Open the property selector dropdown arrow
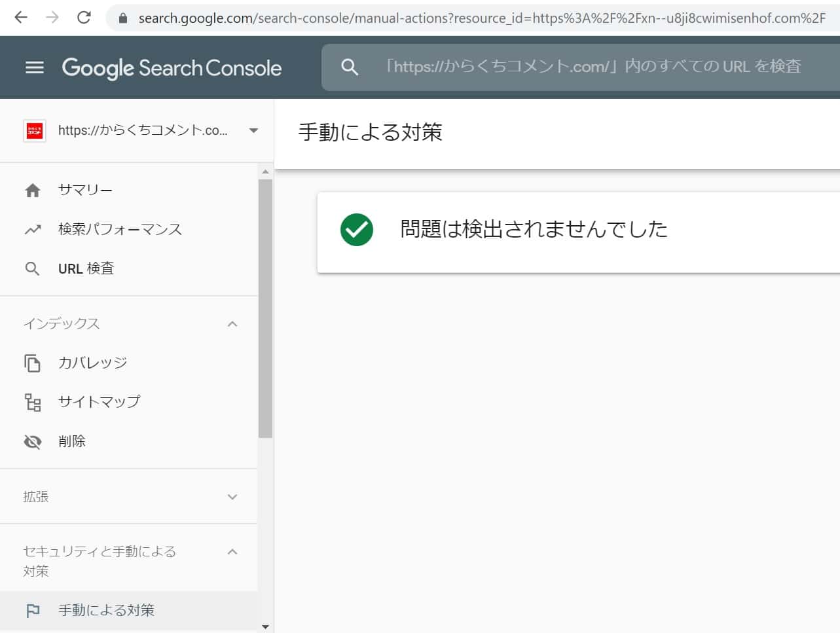This screenshot has height=633, width=840. click(x=253, y=130)
